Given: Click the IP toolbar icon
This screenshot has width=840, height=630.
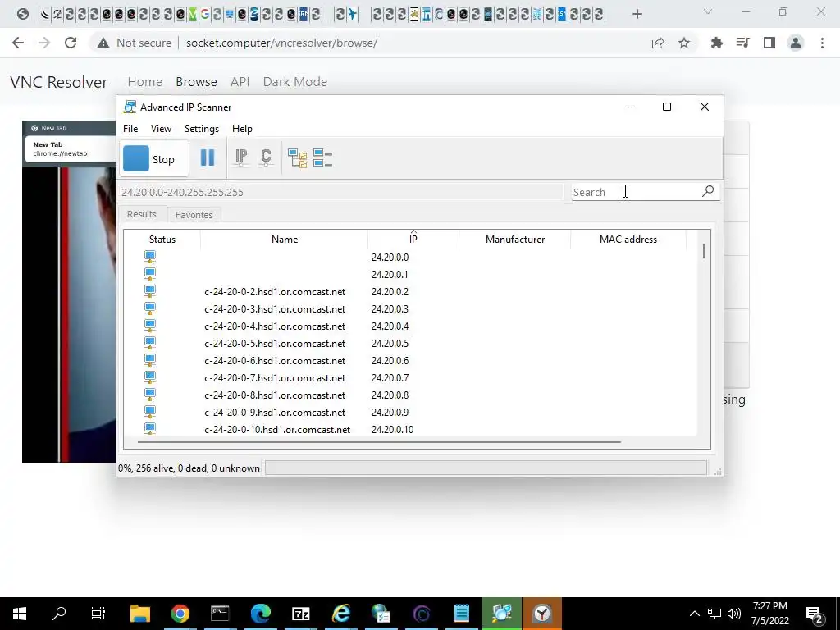Looking at the screenshot, I should (x=241, y=158).
